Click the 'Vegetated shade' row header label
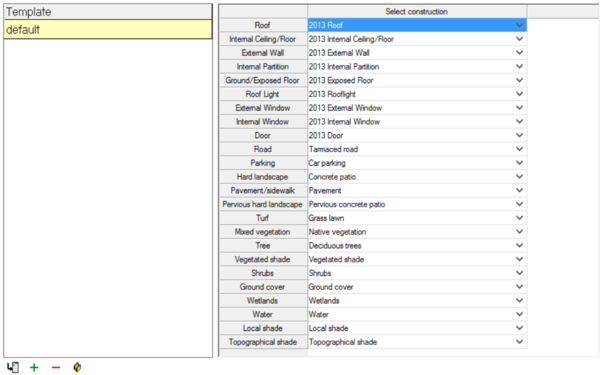 click(263, 259)
